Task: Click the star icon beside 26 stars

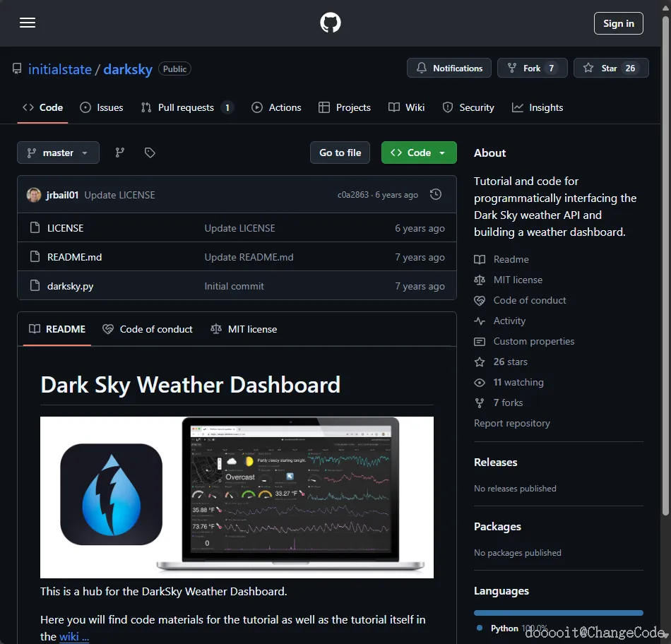Action: coord(480,362)
